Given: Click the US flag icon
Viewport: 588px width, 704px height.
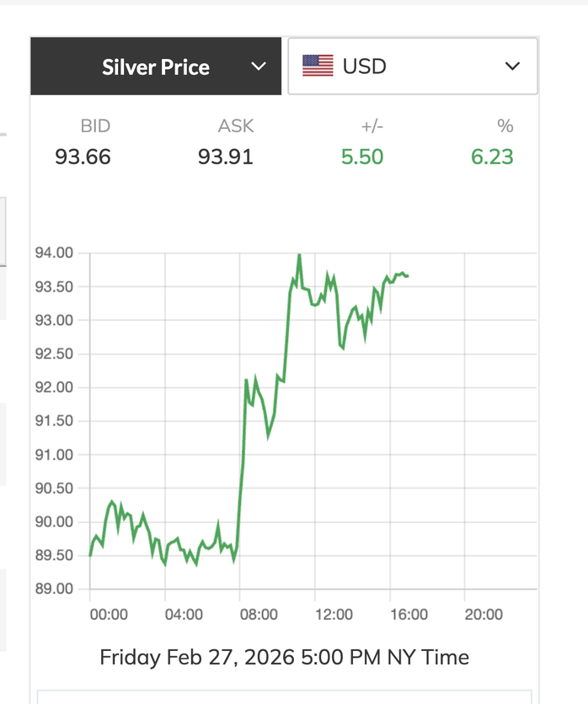Looking at the screenshot, I should [x=318, y=66].
